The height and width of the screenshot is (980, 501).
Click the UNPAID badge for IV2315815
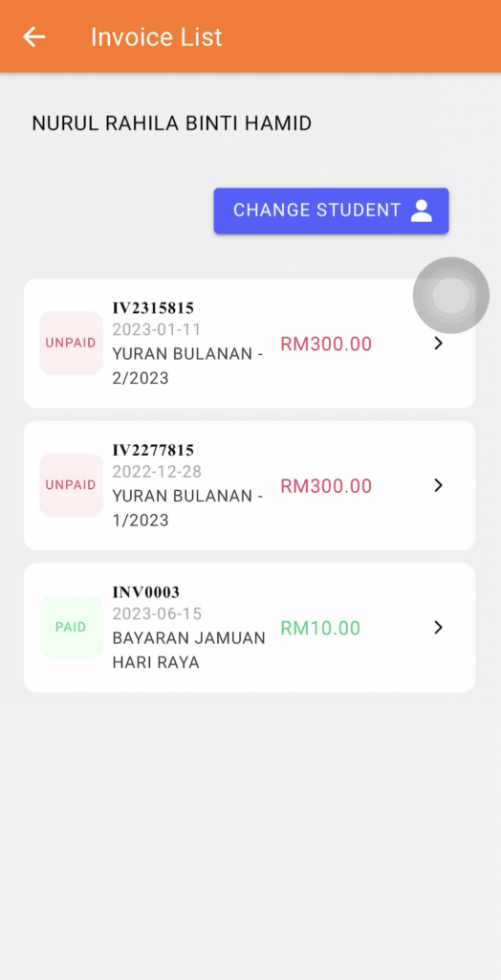71,344
